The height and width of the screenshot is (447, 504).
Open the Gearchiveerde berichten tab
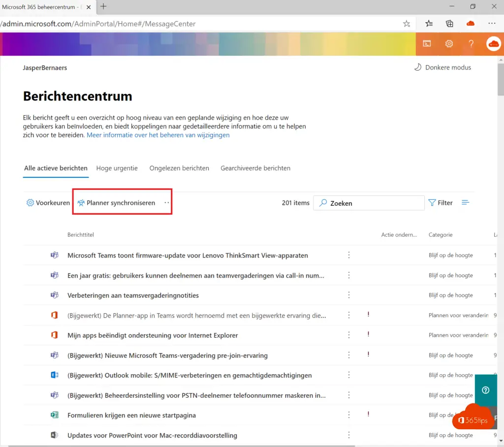tap(255, 168)
